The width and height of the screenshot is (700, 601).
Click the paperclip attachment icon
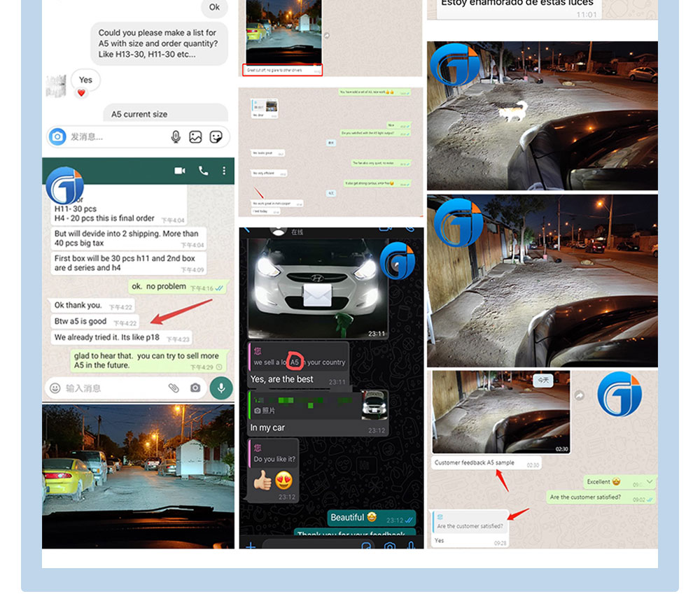pyautogui.click(x=174, y=388)
